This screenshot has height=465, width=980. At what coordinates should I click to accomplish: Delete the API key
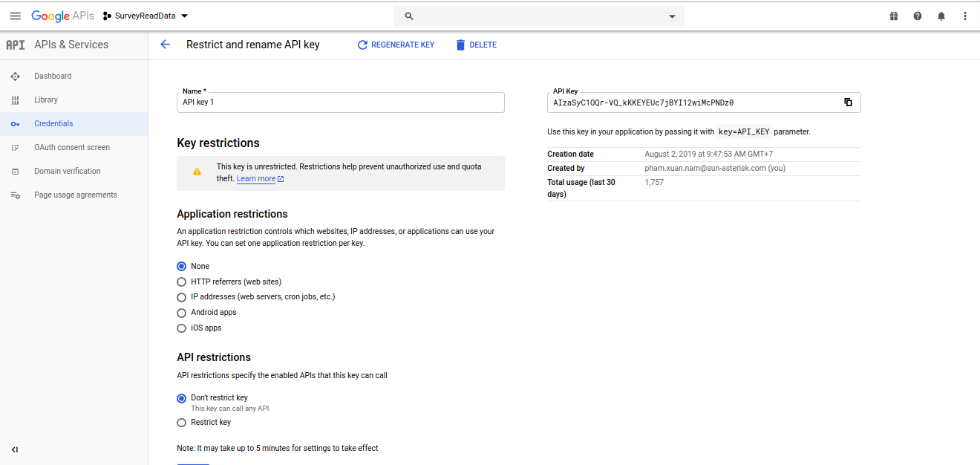click(x=476, y=45)
